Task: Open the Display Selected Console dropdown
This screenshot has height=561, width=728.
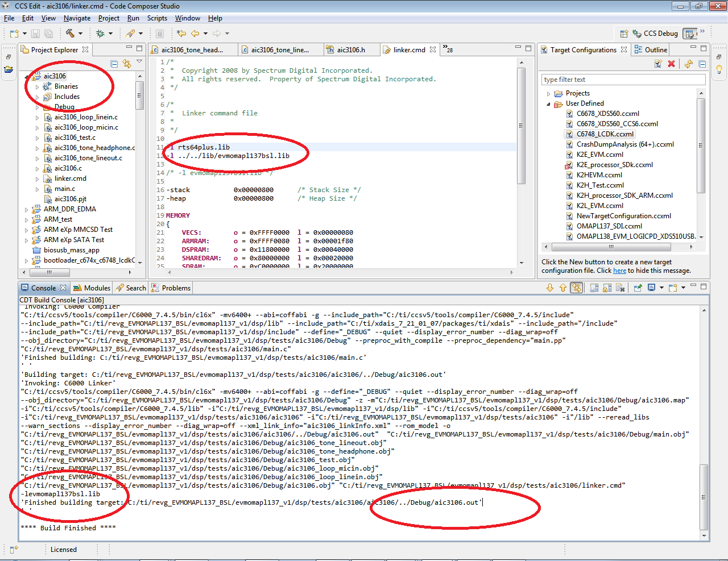Action: (x=661, y=288)
